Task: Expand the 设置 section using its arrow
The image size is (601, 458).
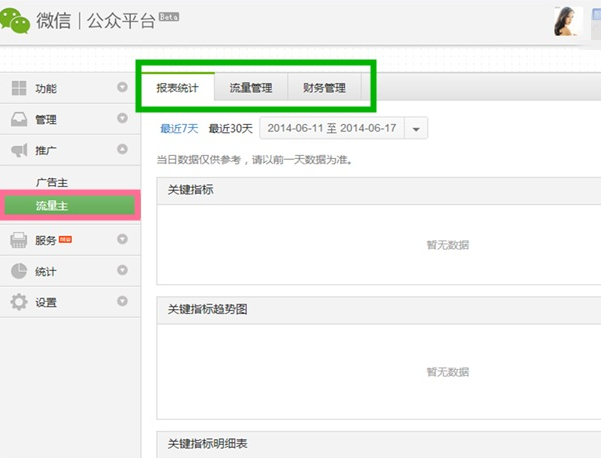Action: click(x=123, y=301)
